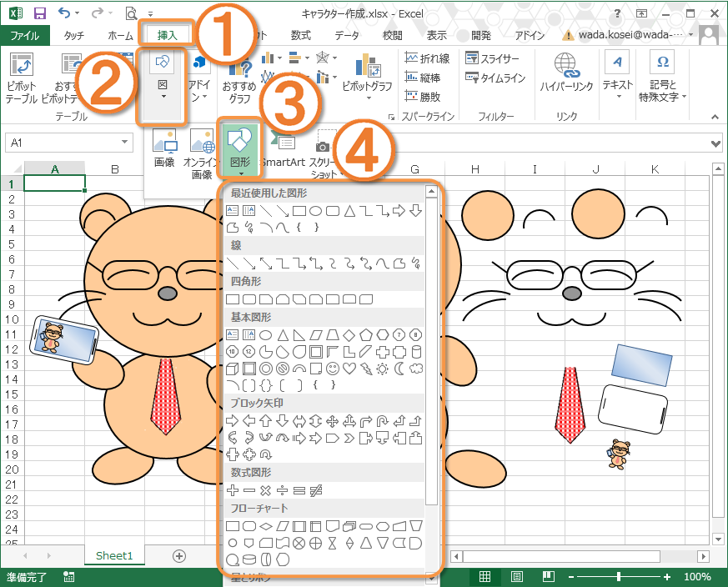Screen dimensions: 728x587
Task: Choose the lightning bolt shape
Action: (x=367, y=369)
